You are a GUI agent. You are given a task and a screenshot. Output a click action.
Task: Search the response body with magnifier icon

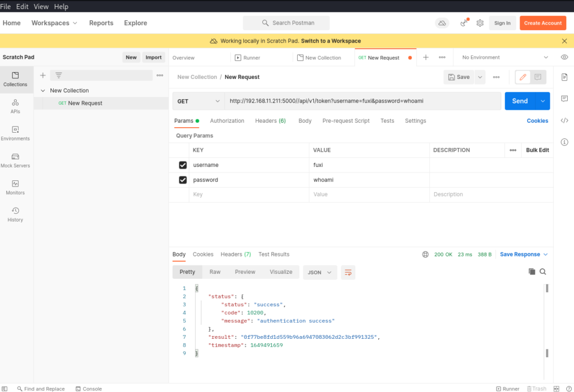click(x=543, y=272)
